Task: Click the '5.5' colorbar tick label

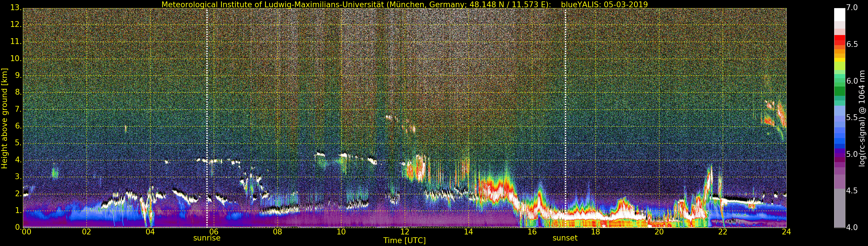Action: [x=852, y=117]
